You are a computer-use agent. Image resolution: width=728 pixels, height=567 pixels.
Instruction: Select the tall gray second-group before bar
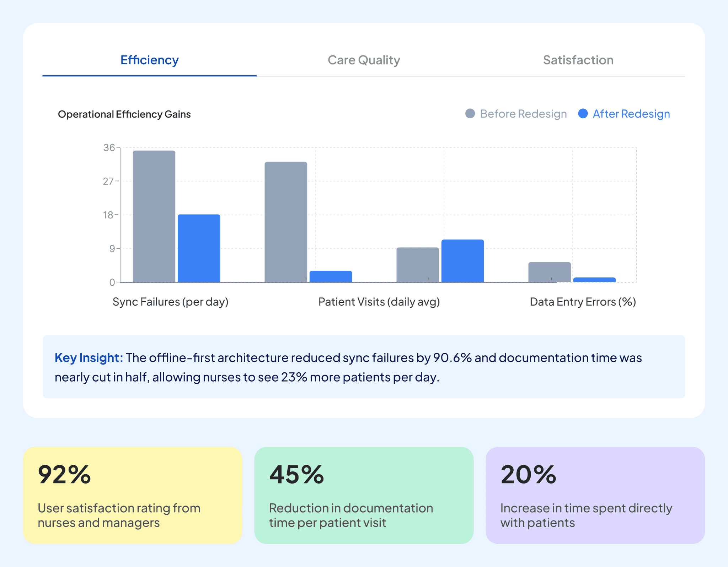[286, 222]
